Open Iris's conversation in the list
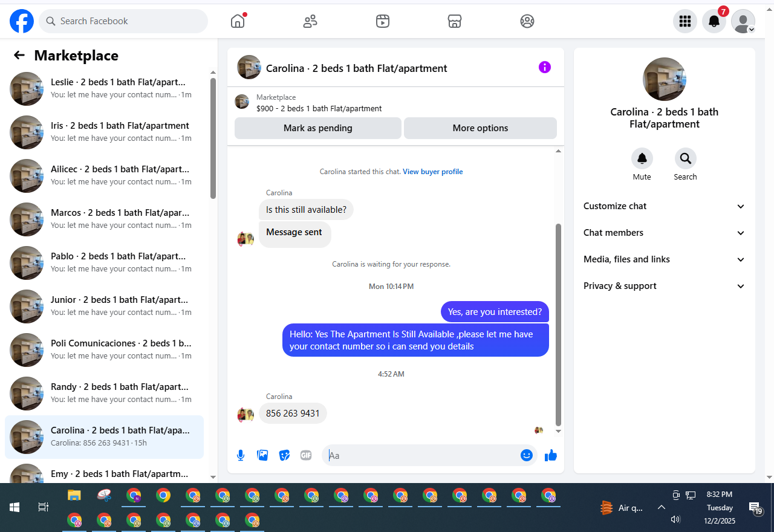774x532 pixels. tap(104, 132)
